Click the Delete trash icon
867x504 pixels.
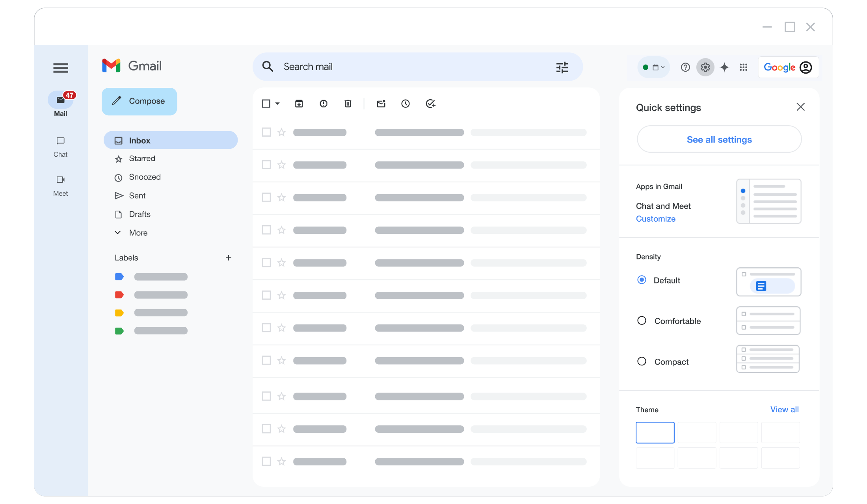click(348, 104)
